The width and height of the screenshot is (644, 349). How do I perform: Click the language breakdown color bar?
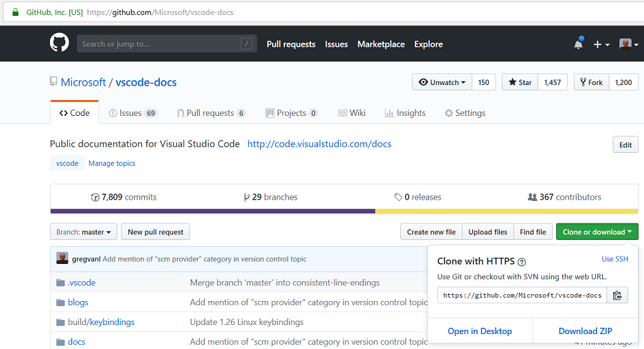coord(344,211)
